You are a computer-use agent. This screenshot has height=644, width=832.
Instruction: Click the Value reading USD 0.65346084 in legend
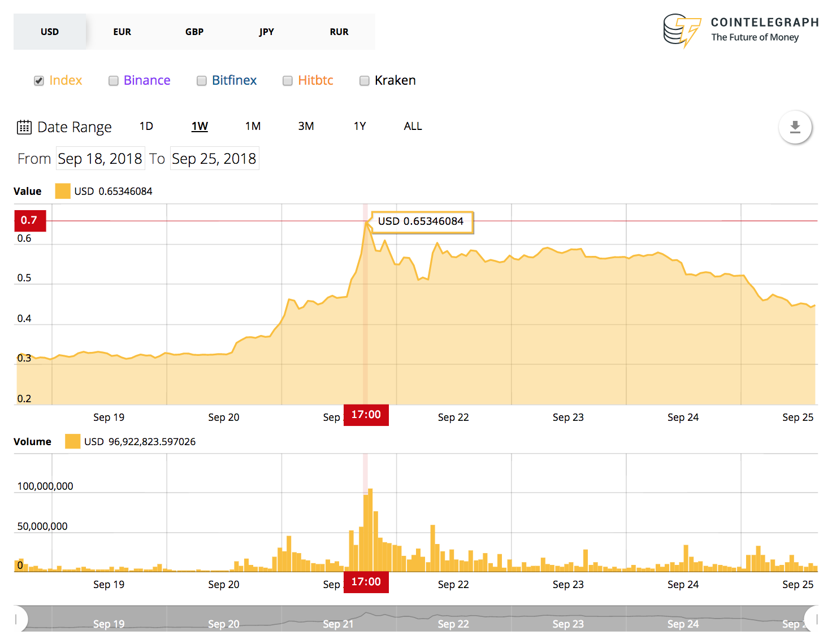(x=114, y=192)
